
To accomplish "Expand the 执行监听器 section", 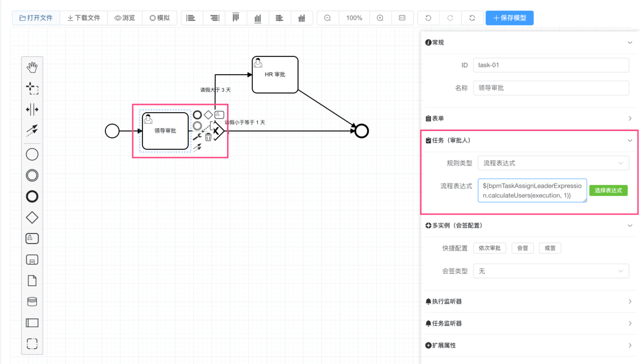I will (529, 301).
